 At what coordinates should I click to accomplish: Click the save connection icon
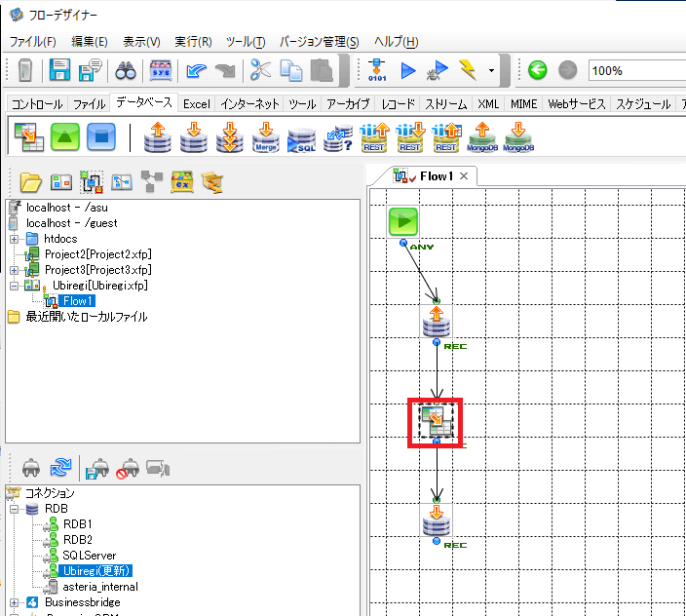[x=97, y=469]
